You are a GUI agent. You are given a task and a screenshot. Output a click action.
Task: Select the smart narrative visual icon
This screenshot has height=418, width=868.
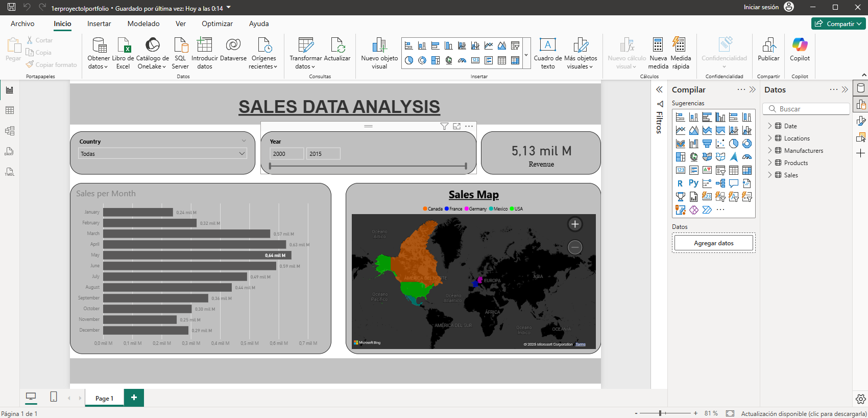[747, 183]
